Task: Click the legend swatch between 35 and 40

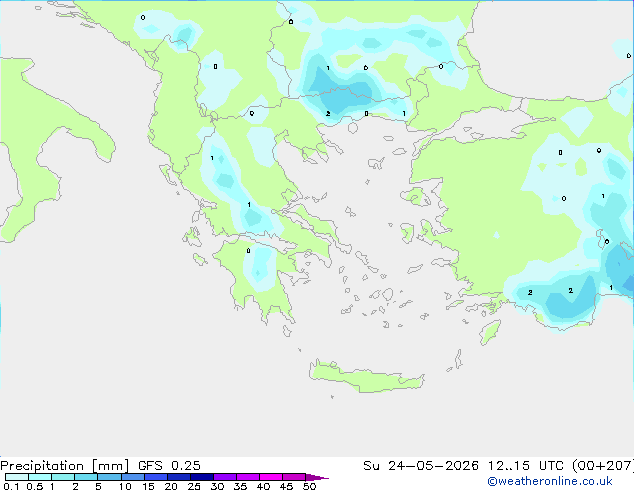Action: click(x=247, y=477)
